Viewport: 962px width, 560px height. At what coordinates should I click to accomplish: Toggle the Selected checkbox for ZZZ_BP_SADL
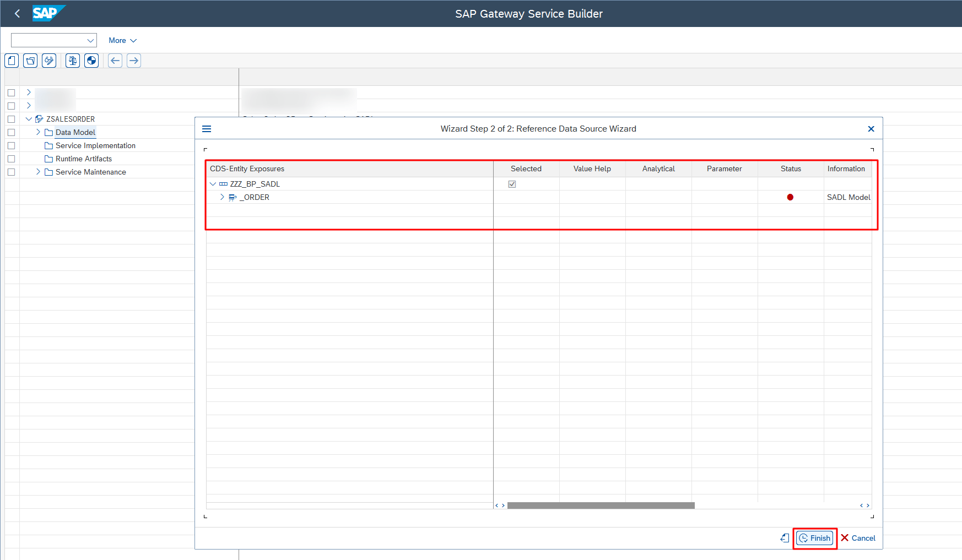tap(512, 184)
